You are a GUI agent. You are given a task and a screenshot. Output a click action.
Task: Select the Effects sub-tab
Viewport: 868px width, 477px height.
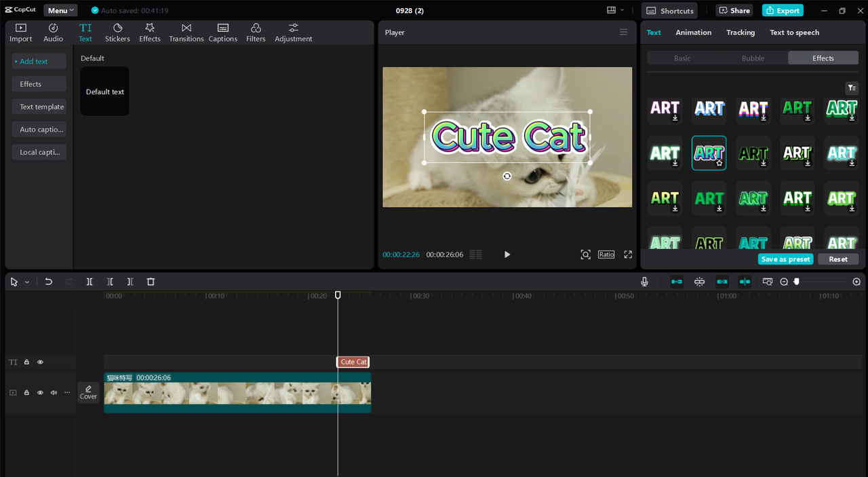tap(823, 58)
